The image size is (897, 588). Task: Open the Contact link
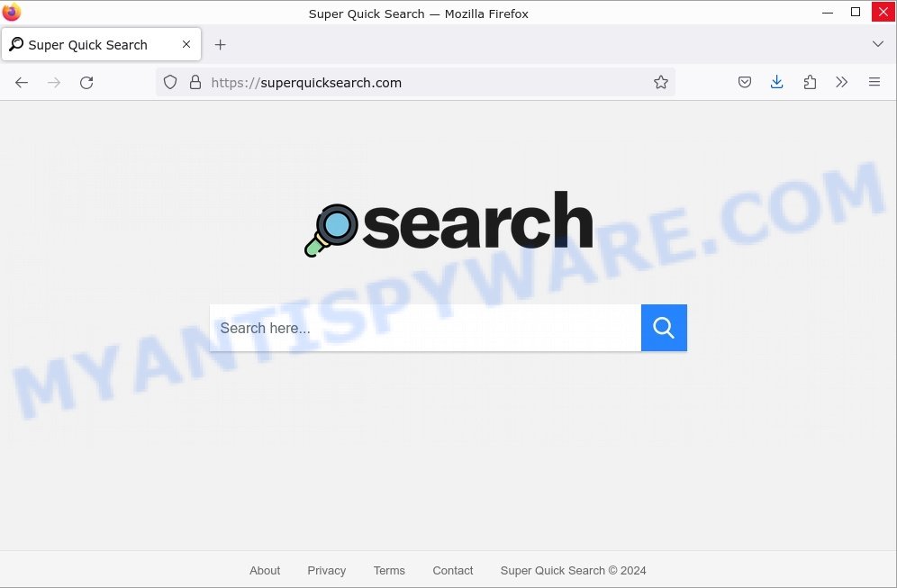(x=452, y=570)
